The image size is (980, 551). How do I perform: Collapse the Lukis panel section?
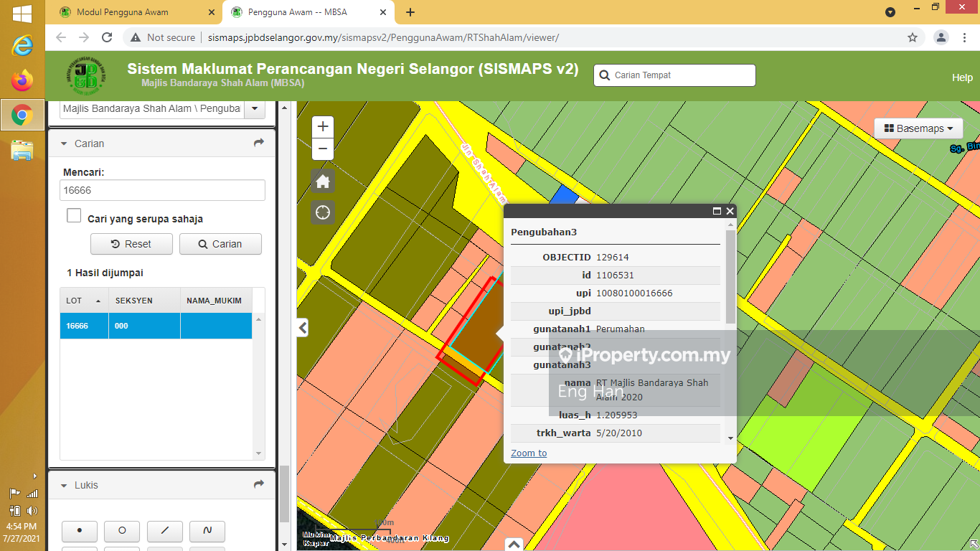coord(64,486)
